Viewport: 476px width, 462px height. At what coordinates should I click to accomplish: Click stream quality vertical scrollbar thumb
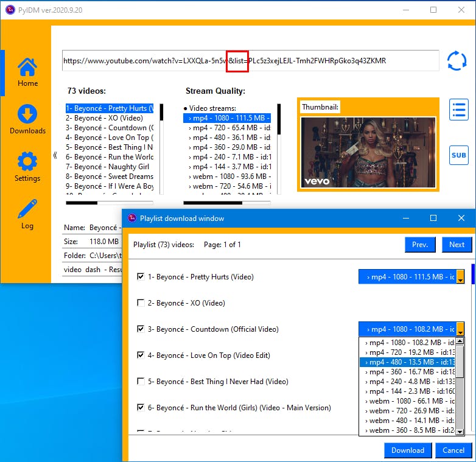(x=279, y=119)
